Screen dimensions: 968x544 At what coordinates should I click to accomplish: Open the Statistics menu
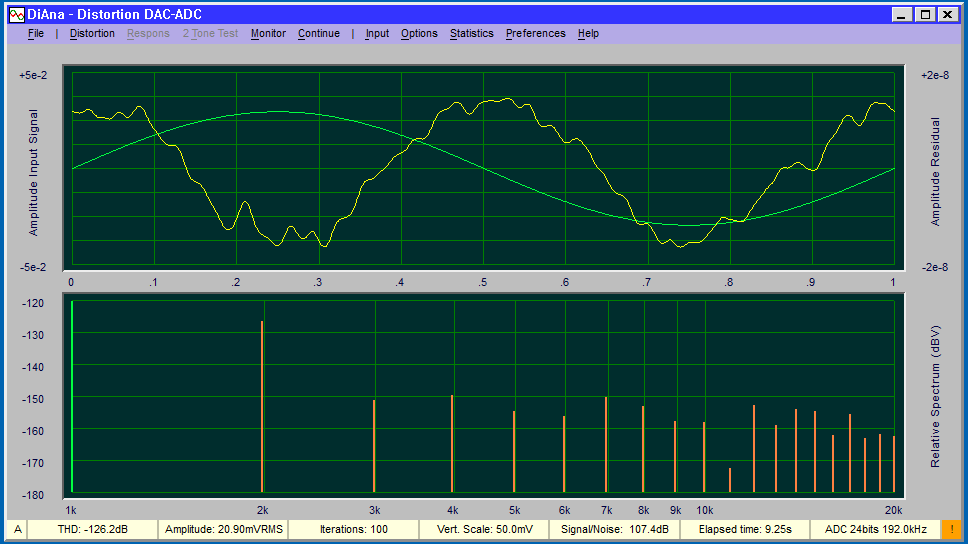tap(472, 33)
